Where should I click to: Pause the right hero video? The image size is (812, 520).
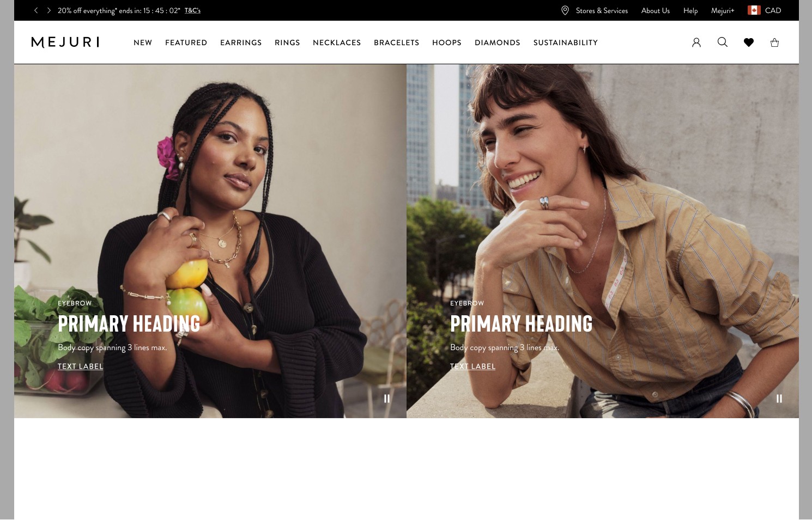tap(779, 399)
